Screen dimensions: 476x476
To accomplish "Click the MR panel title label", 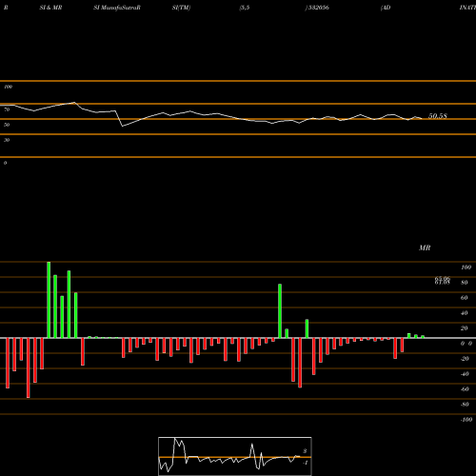I will [x=425, y=248].
